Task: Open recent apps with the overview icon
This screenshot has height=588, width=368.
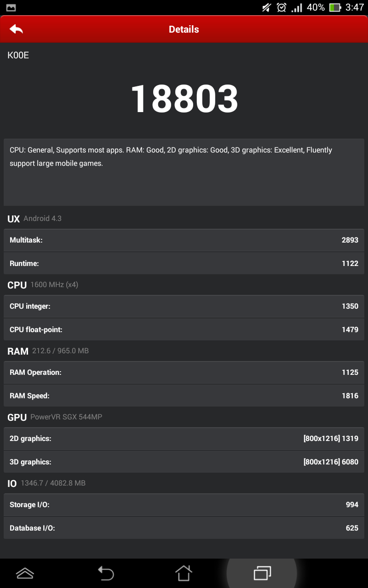Action: pyautogui.click(x=262, y=573)
